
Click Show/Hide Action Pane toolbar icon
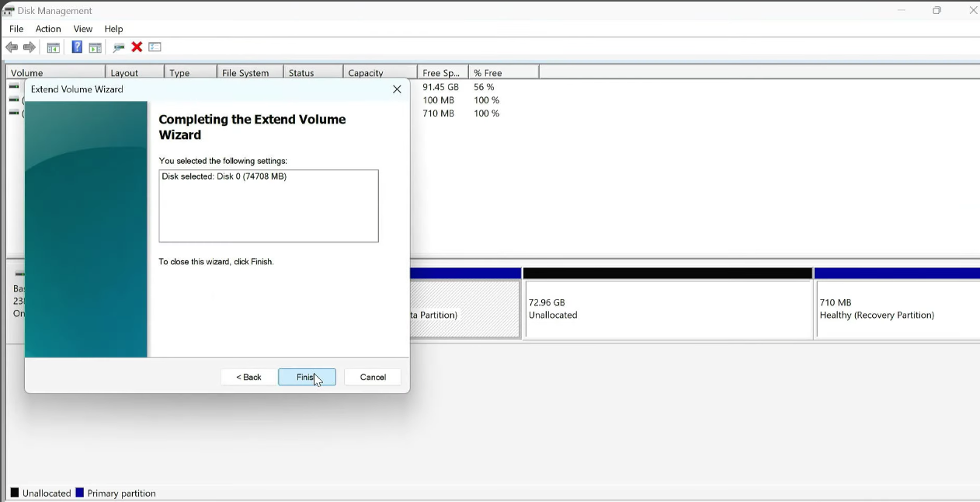[x=95, y=47]
